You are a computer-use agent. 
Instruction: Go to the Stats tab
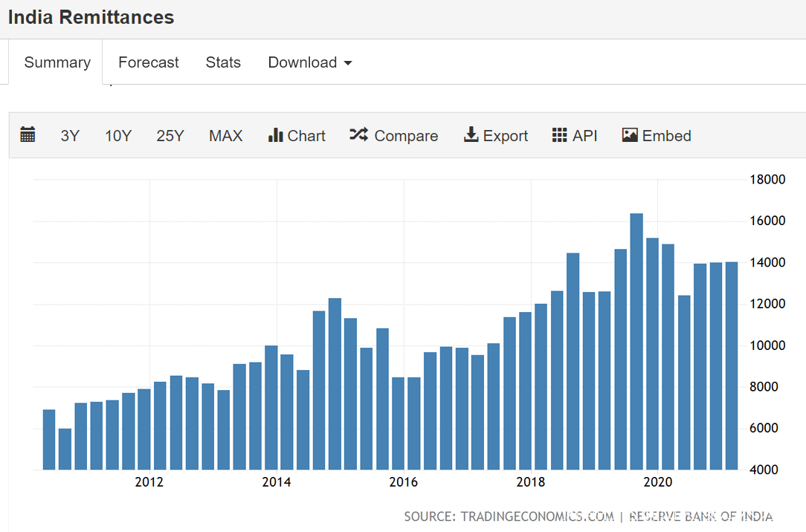pos(223,62)
